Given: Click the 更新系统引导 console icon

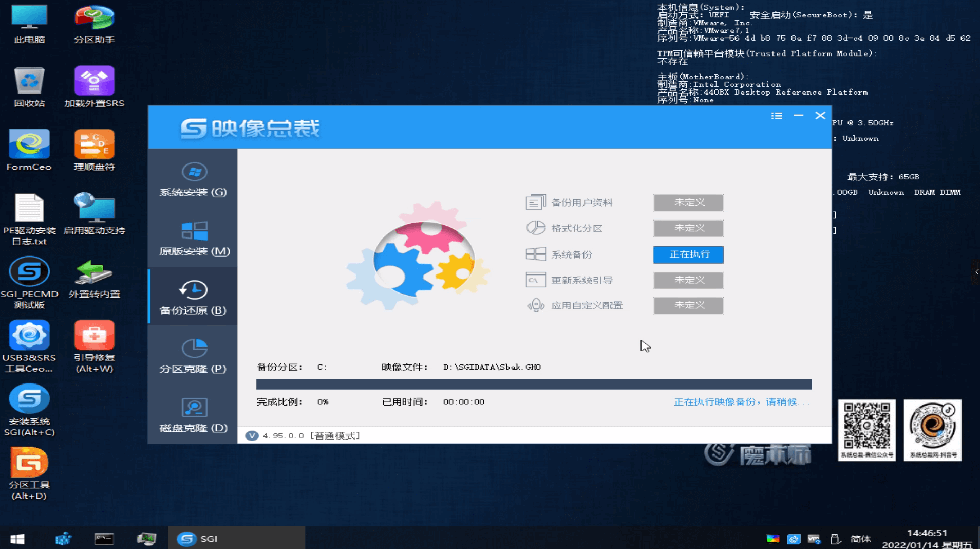Looking at the screenshot, I should (536, 280).
